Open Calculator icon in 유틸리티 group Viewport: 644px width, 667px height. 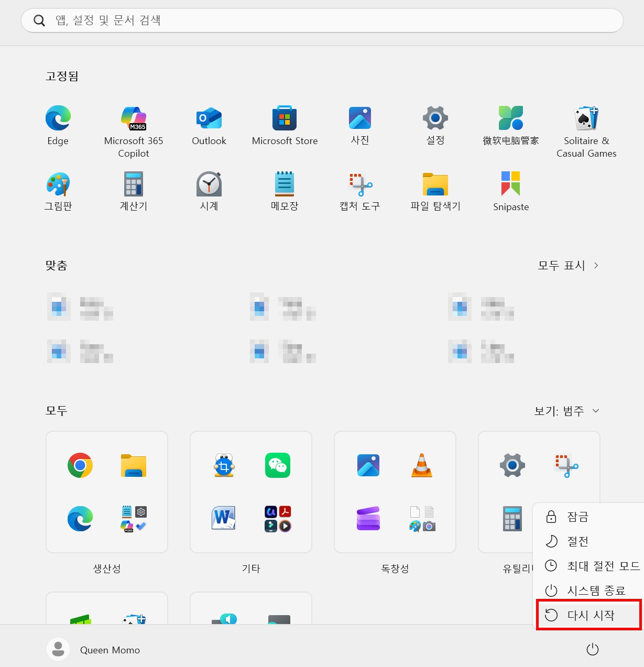pyautogui.click(x=512, y=519)
